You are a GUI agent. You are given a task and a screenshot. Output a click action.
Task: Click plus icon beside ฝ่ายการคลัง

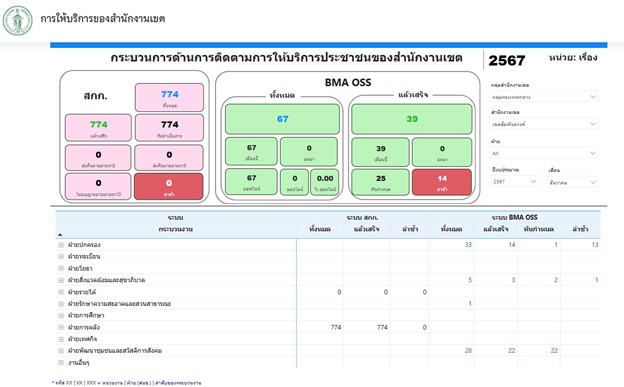[x=61, y=327]
